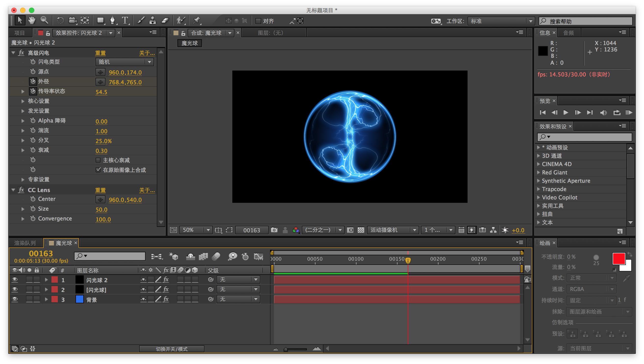
Task: Select the Puppet Pin tool
Action: point(197,21)
